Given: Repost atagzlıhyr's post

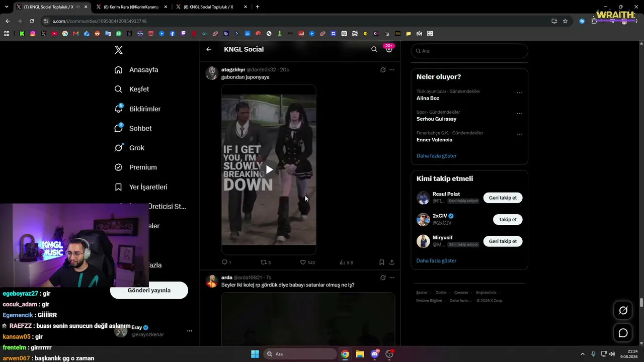Looking at the screenshot, I should [x=265, y=262].
